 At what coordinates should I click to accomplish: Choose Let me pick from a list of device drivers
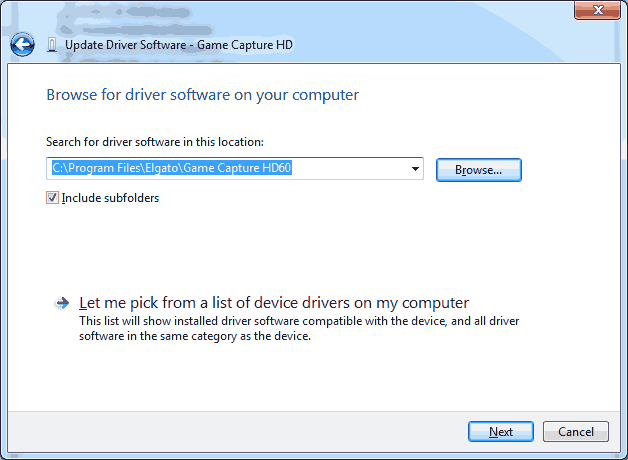(x=274, y=303)
